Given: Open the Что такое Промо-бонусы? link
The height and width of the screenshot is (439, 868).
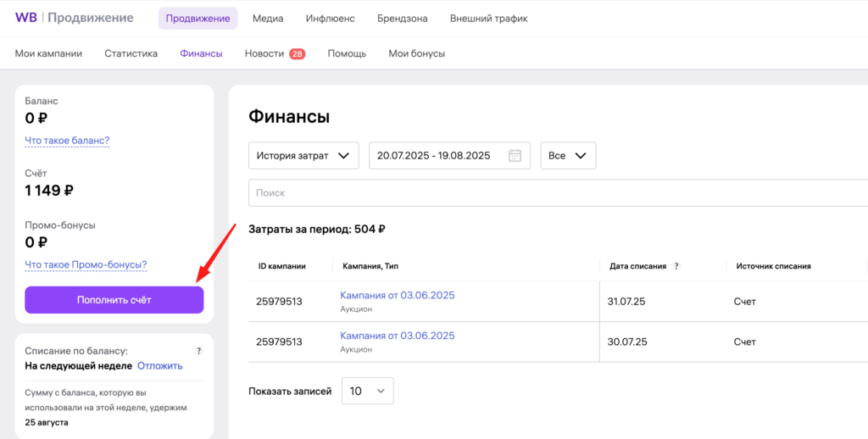Looking at the screenshot, I should (x=86, y=264).
